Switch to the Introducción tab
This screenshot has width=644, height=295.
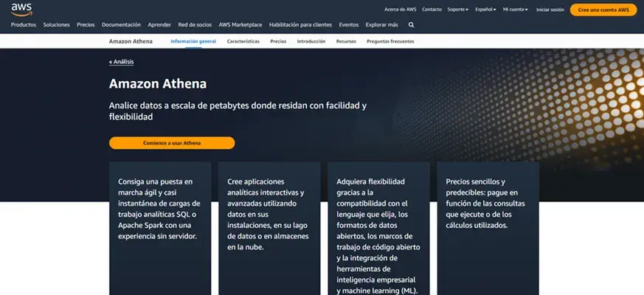tap(311, 41)
